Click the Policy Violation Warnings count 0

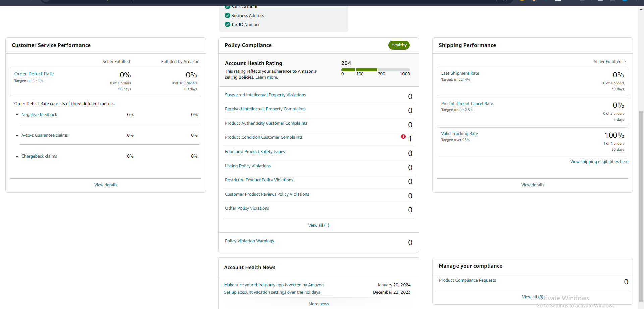click(x=410, y=243)
